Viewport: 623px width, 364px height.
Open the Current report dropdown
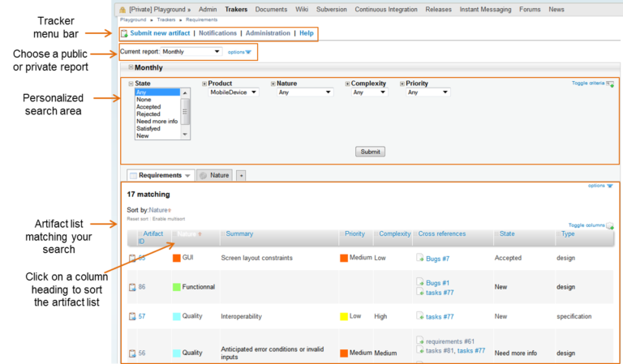click(191, 51)
